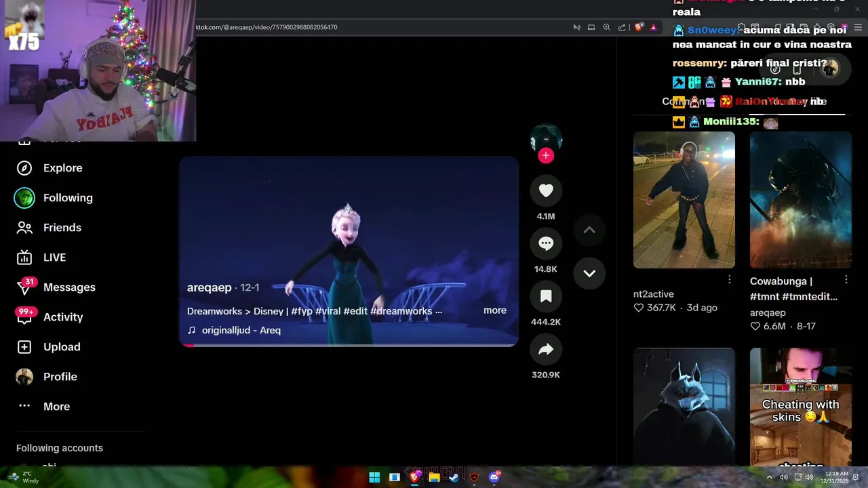Go to your Profile
868x488 pixels.
(46, 377)
